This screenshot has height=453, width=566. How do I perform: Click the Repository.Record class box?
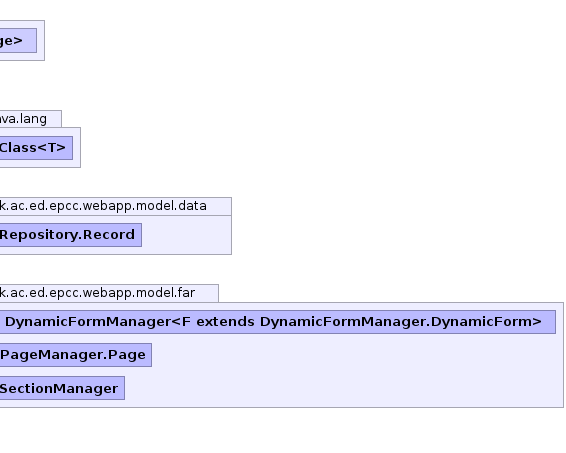[x=71, y=235]
